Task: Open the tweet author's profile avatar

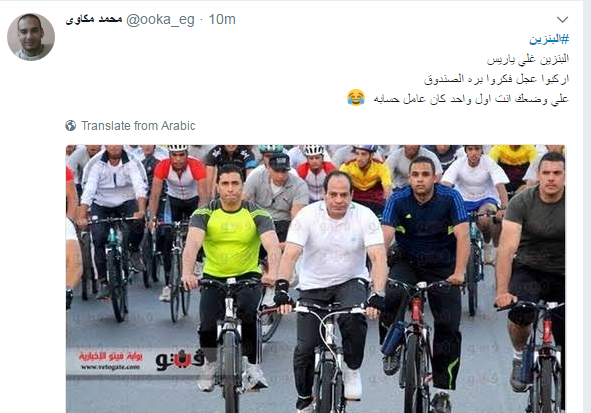Action: pos(31,37)
